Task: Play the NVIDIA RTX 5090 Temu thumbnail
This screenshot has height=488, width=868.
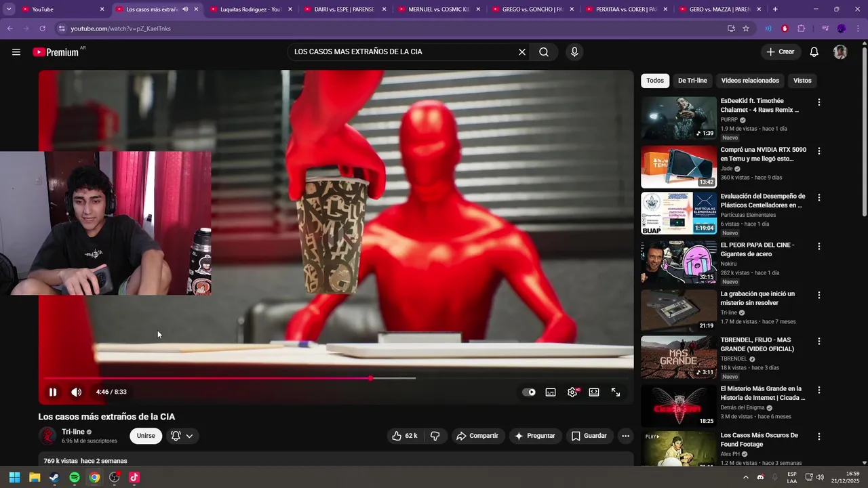Action: (x=679, y=167)
